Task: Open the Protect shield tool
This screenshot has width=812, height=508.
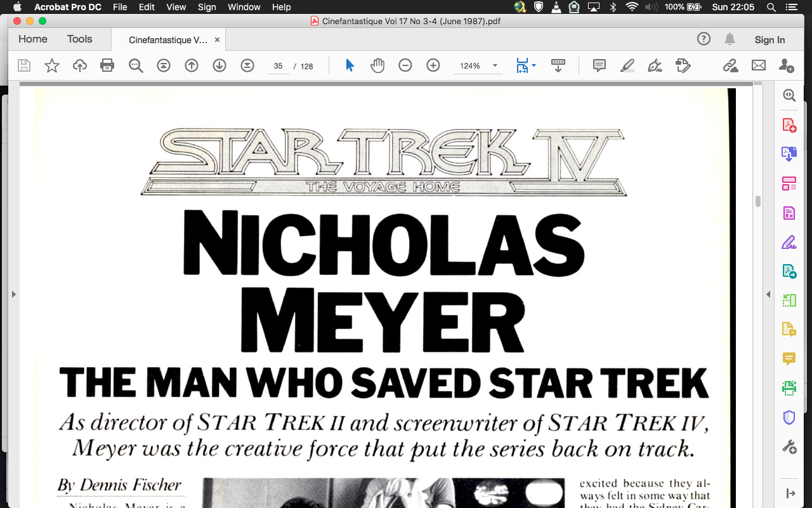Action: point(789,417)
